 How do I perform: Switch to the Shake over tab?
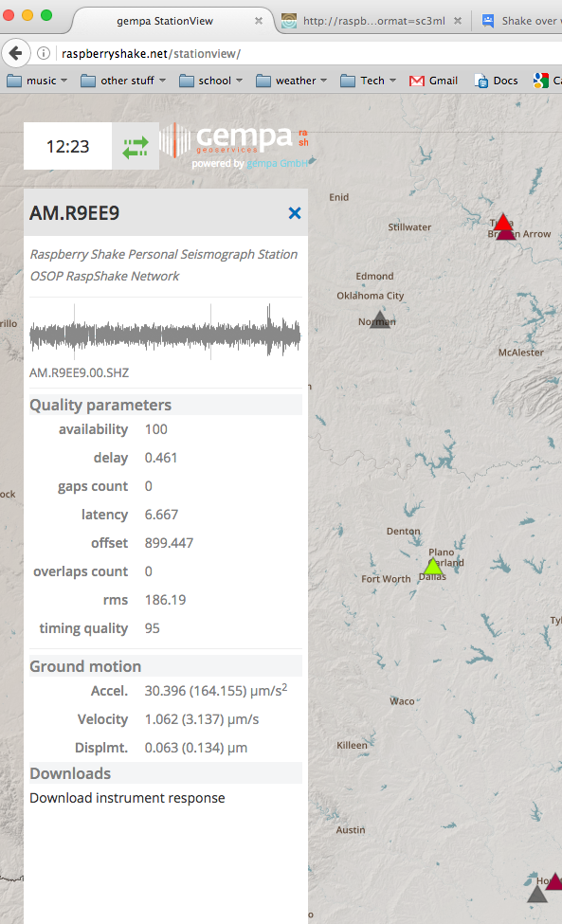(520, 21)
